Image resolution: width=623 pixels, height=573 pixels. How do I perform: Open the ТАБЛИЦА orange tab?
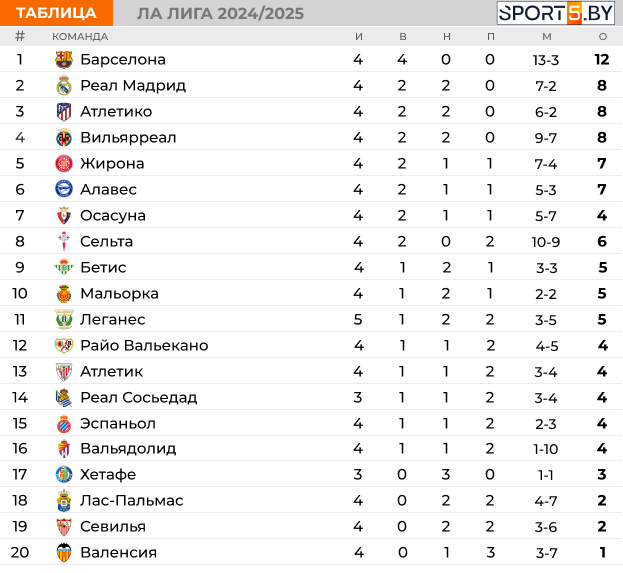56,13
